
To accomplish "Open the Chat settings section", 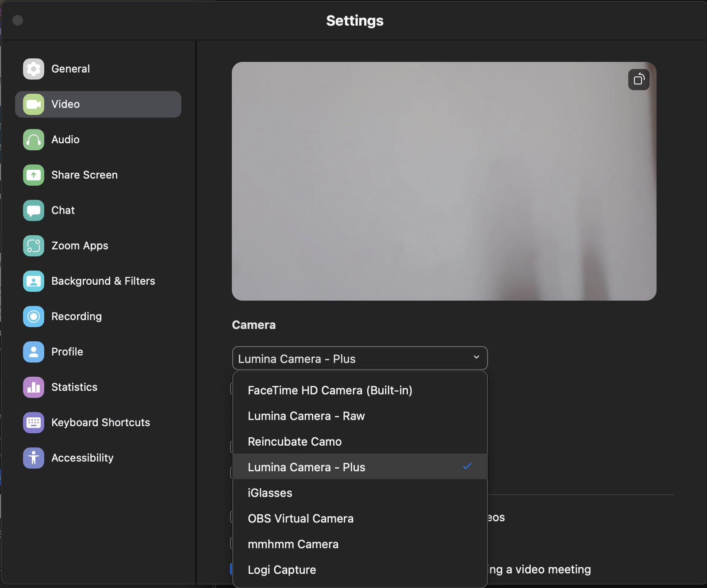I will 98,210.
